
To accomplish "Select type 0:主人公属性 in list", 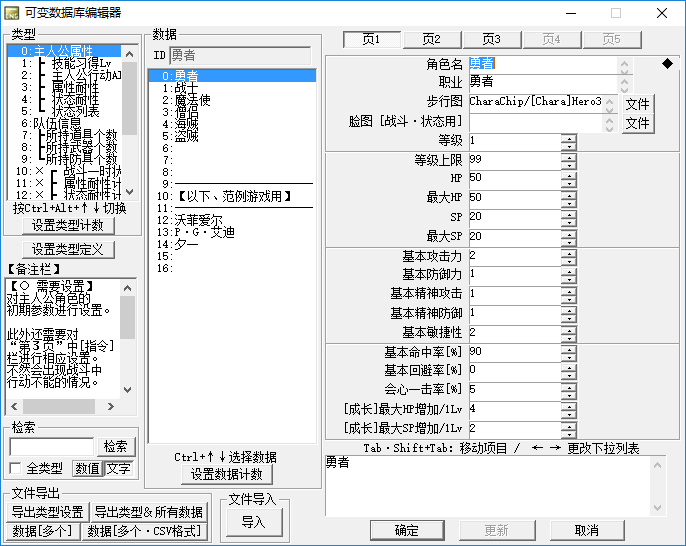I will (64, 51).
